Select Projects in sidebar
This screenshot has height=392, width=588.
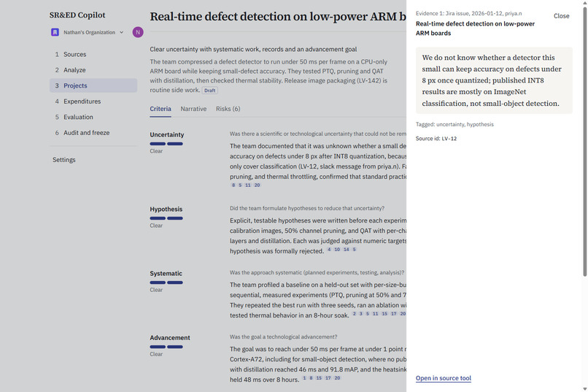point(93,85)
